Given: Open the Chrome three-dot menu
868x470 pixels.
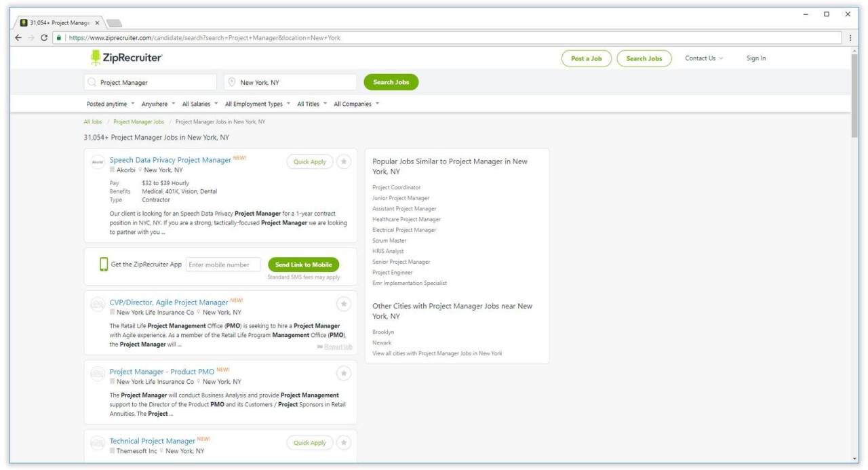Looking at the screenshot, I should tap(850, 38).
